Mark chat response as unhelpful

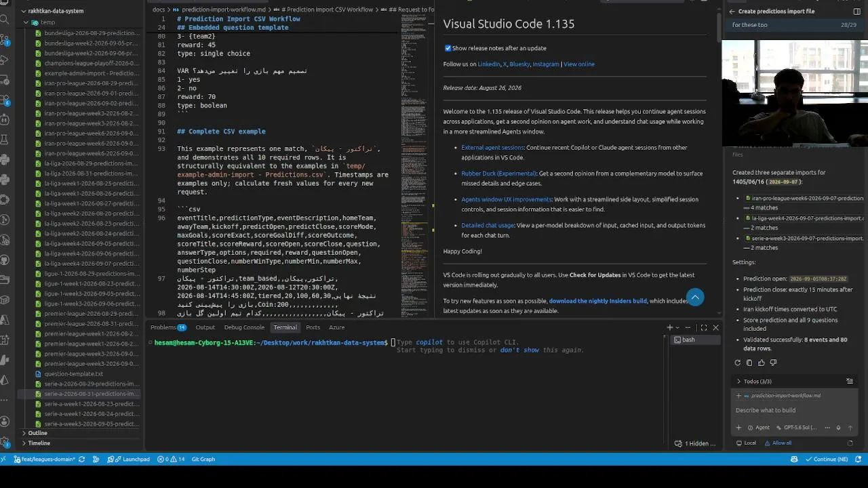(773, 363)
